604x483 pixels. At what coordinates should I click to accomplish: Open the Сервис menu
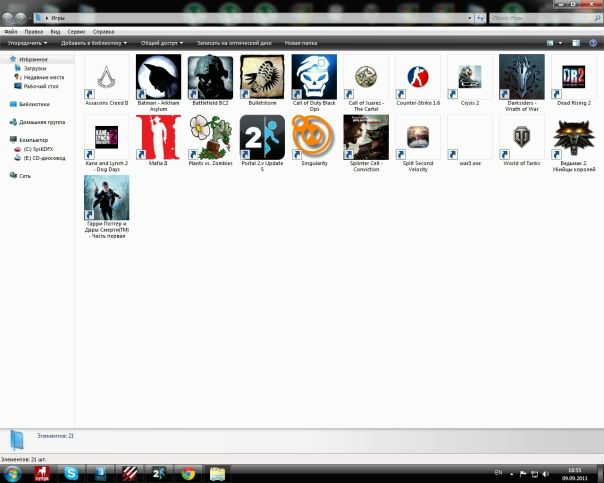click(x=76, y=32)
